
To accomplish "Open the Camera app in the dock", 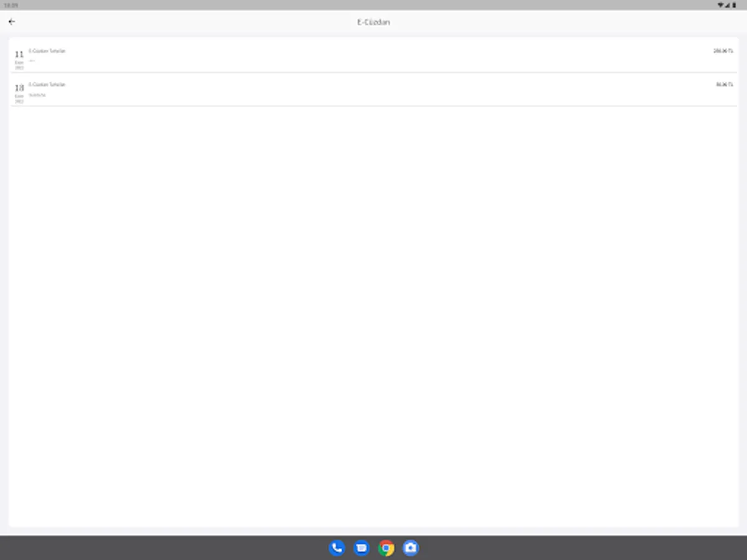I will coord(410,548).
